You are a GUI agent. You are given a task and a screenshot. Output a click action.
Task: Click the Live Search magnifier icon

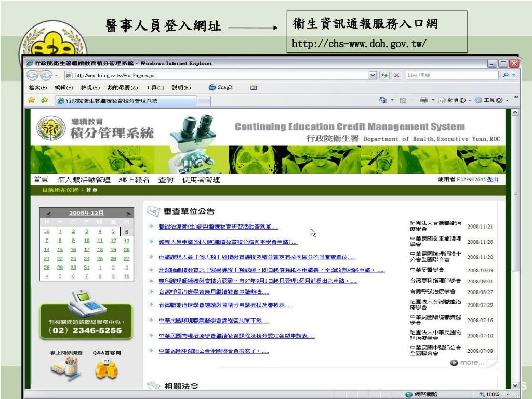pos(506,75)
